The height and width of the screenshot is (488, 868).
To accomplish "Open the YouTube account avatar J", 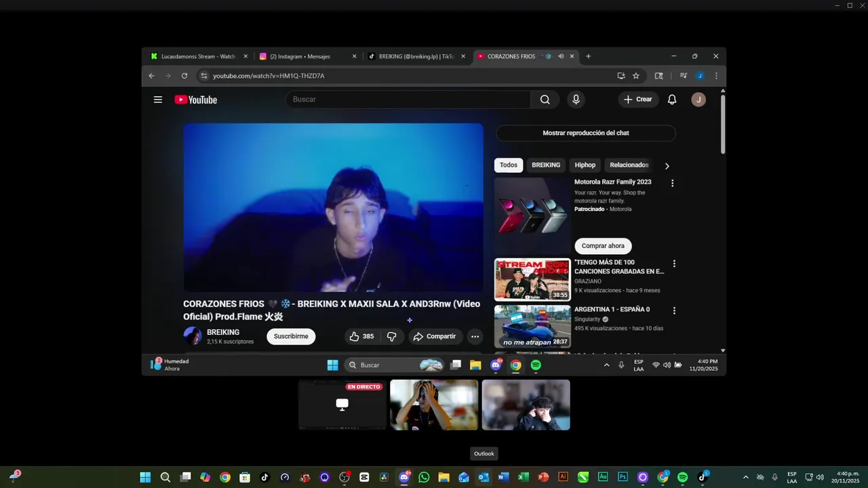I will point(698,100).
